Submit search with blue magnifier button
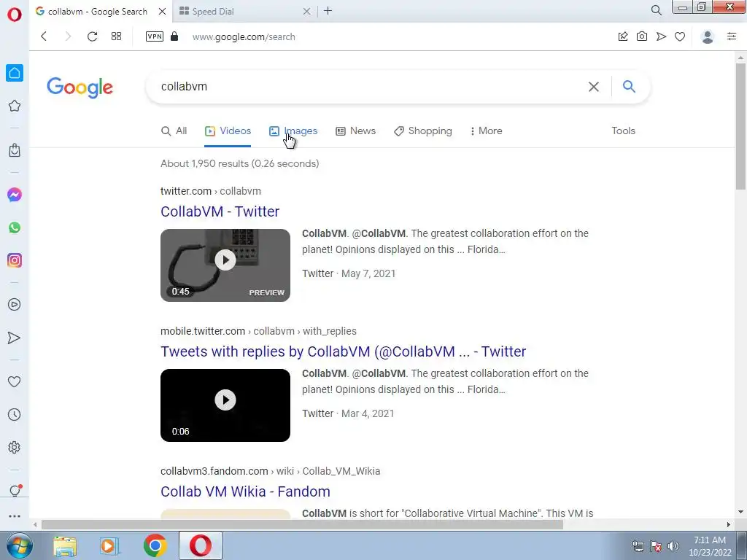The width and height of the screenshot is (747, 560). click(629, 86)
